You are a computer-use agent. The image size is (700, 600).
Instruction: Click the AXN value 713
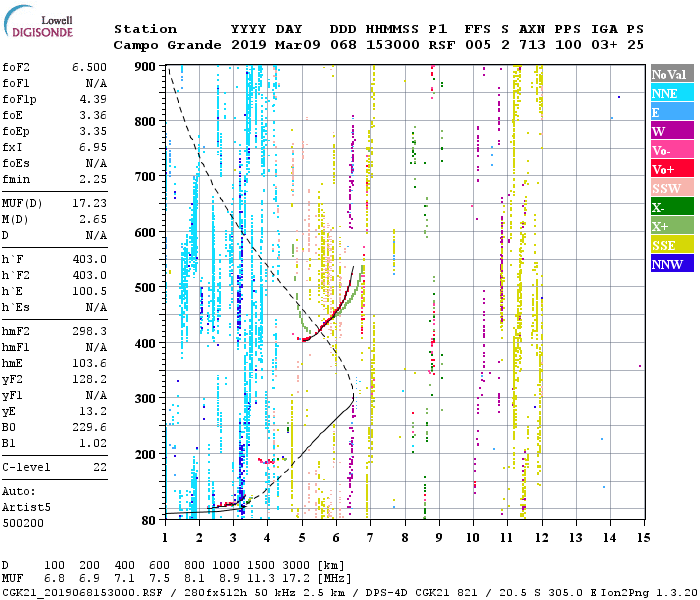532,45
